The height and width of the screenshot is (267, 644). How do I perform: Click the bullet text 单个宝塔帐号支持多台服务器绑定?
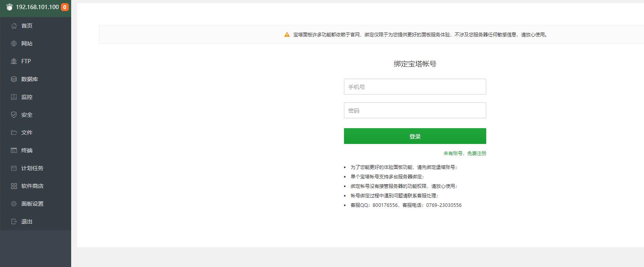click(387, 177)
